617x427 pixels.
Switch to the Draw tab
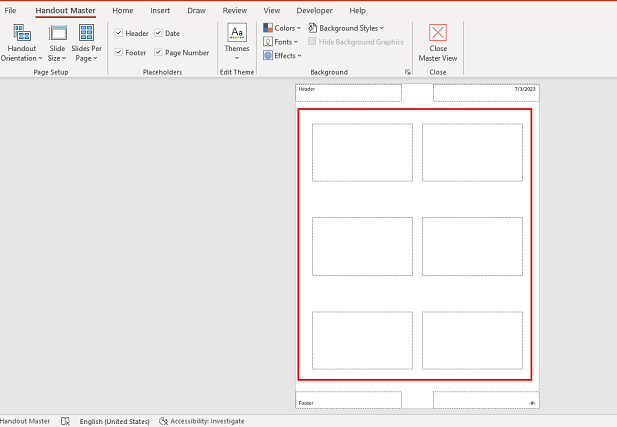pos(196,11)
